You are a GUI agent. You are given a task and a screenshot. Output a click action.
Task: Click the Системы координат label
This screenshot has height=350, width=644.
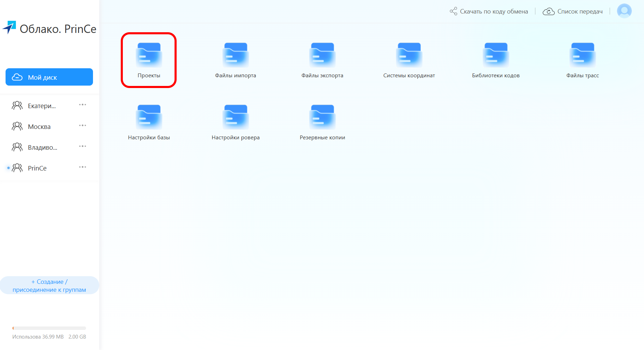point(409,76)
